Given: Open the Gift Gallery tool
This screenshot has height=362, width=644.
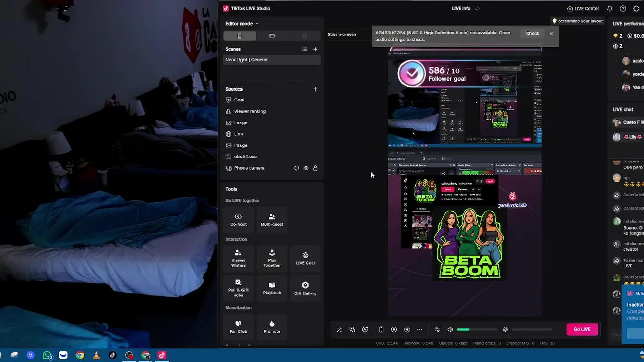Looking at the screenshot, I should coord(305,288).
